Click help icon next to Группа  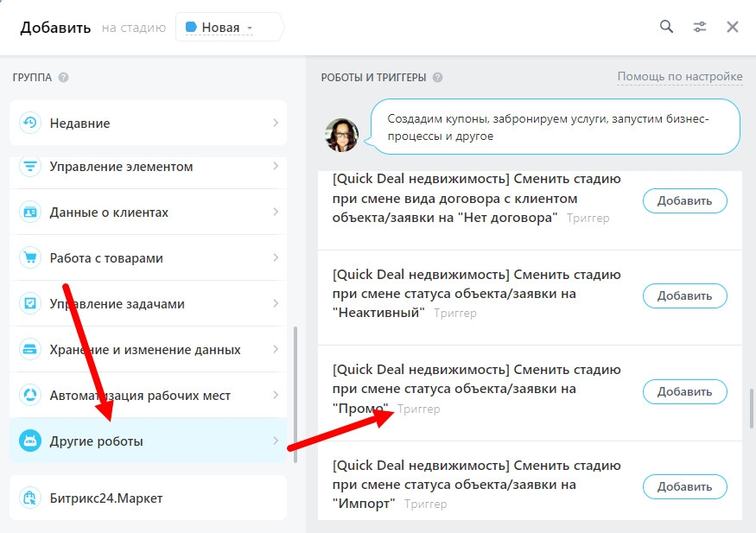coord(63,78)
